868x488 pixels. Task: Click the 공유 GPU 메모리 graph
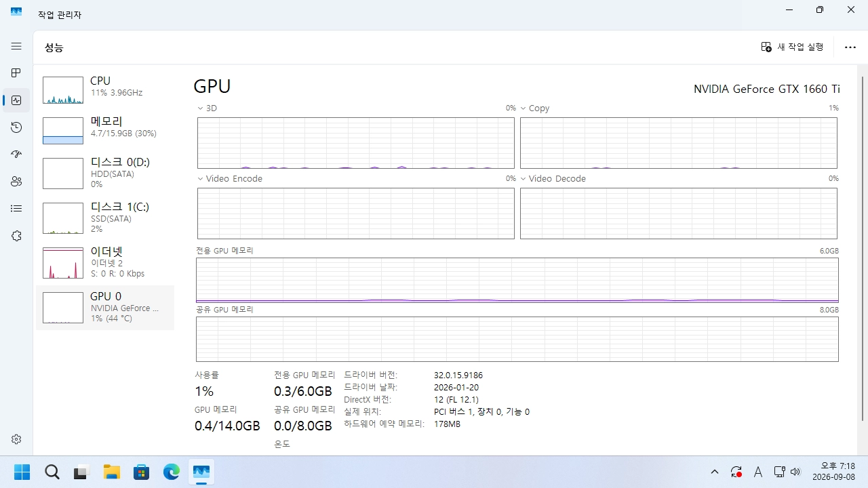click(x=517, y=339)
